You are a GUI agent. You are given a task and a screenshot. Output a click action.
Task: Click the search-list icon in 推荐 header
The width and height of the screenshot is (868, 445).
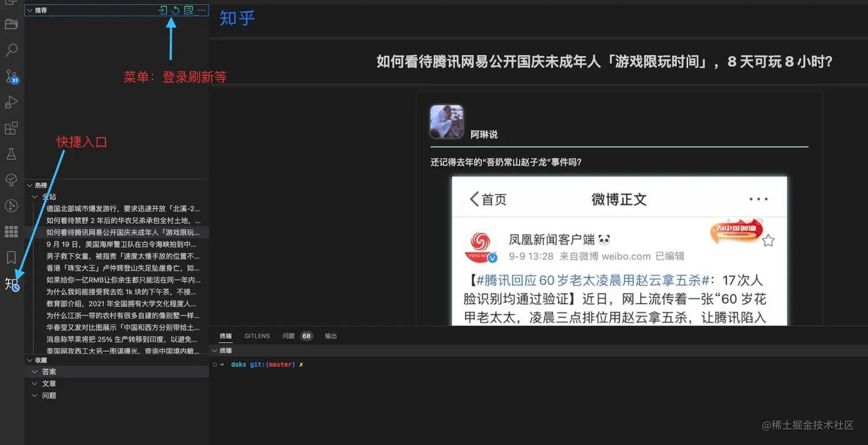(x=188, y=10)
